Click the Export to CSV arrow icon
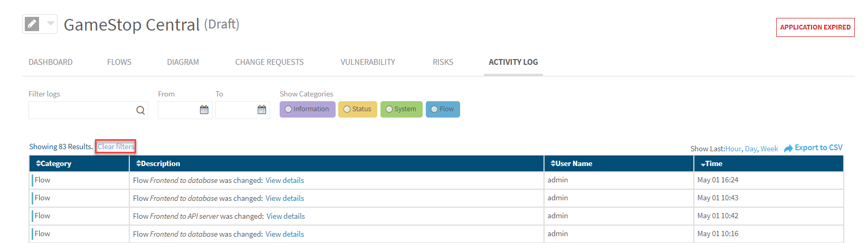The width and height of the screenshot is (868, 243). point(788,148)
